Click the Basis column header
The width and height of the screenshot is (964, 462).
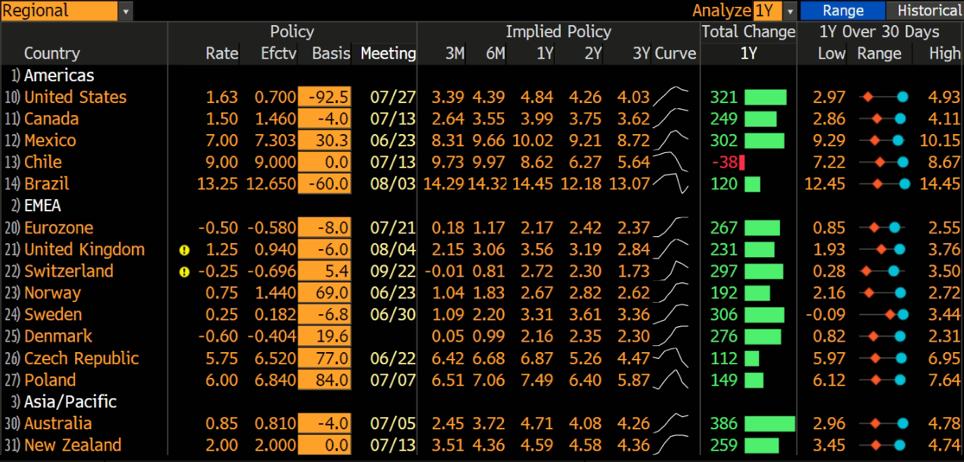331,54
